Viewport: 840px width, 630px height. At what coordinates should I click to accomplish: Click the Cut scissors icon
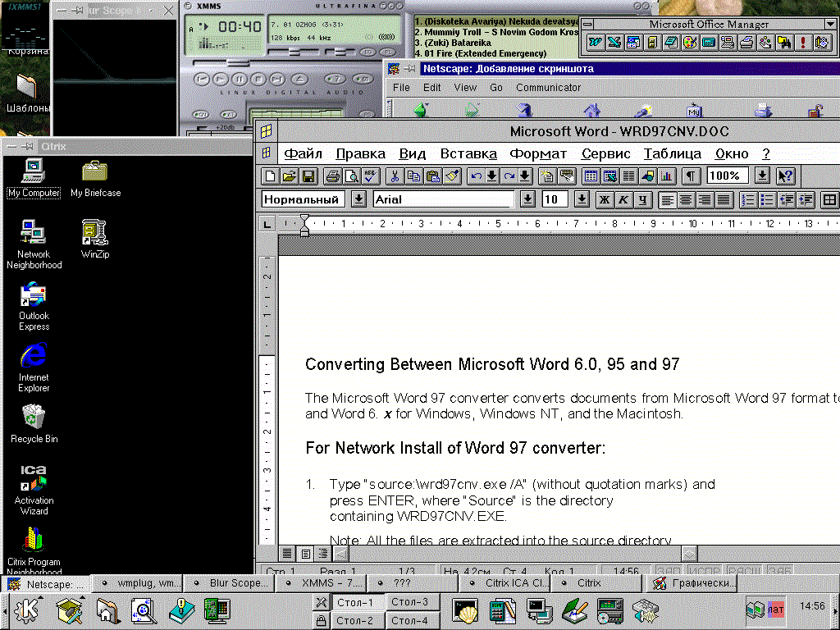(395, 176)
